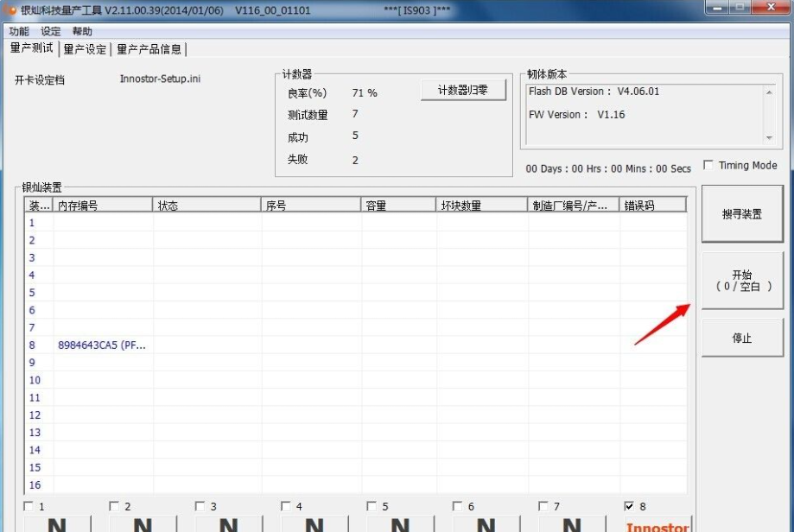This screenshot has height=532, width=794.
Task: Click the 状态 column header
Action: point(207,206)
